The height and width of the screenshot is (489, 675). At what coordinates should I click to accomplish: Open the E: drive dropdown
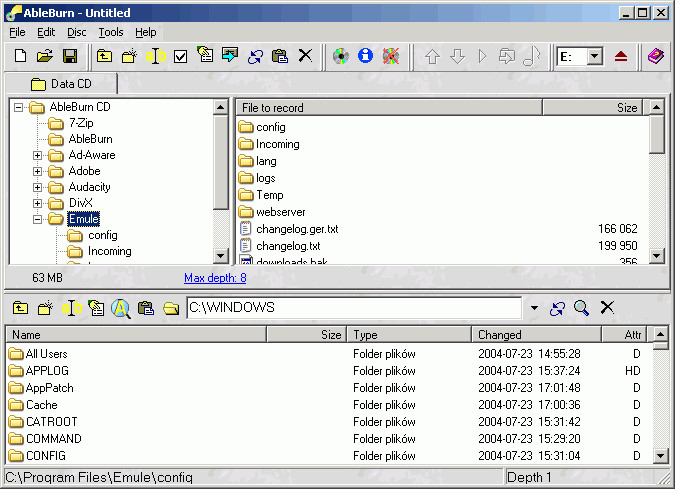(594, 56)
